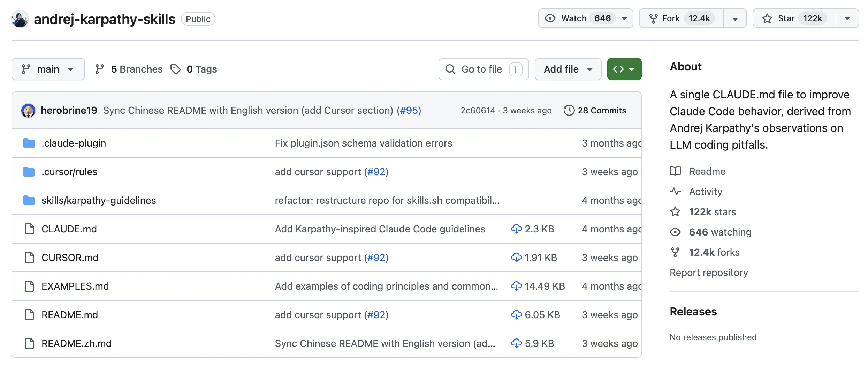The width and height of the screenshot is (868, 365).
Task: Star the repository with the Star button
Action: (794, 18)
